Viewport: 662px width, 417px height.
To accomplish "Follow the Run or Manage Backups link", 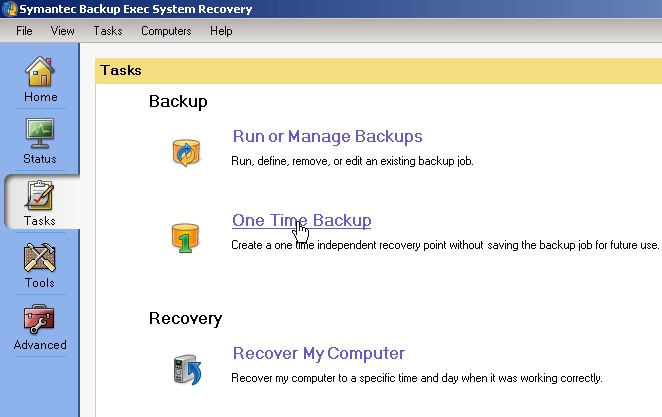I will [327, 136].
